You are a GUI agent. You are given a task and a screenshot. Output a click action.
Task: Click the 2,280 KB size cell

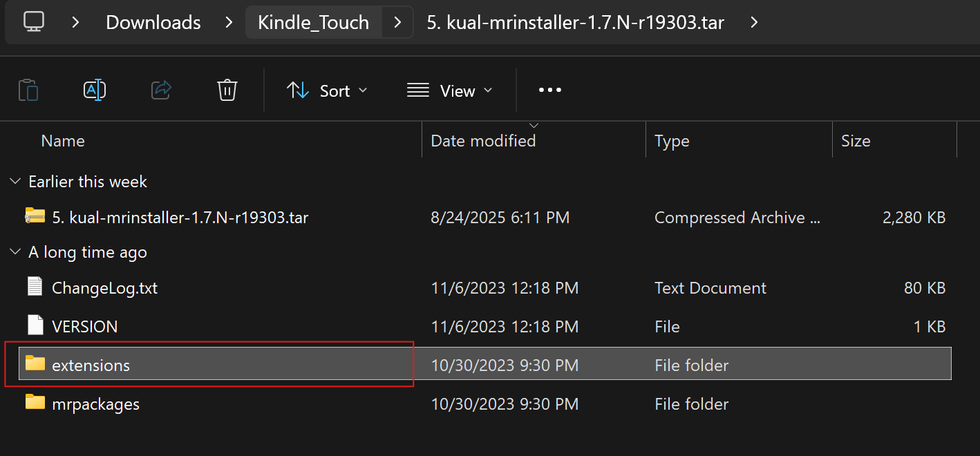click(914, 218)
